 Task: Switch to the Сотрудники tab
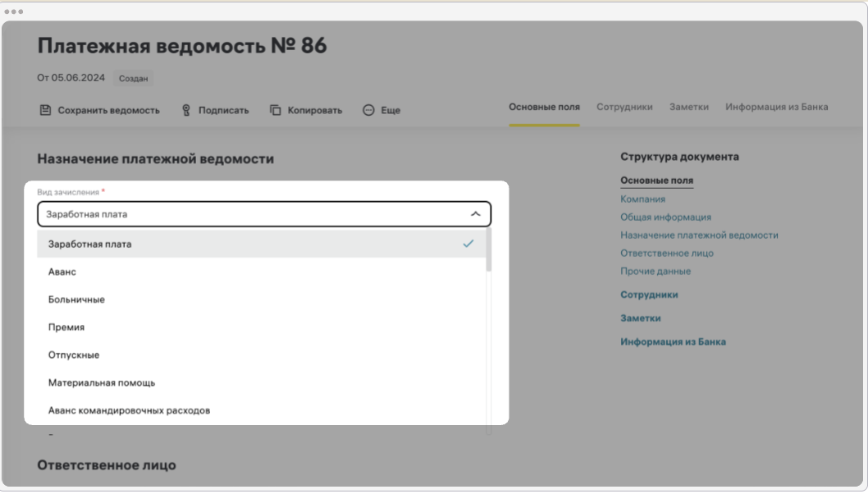[x=624, y=107]
